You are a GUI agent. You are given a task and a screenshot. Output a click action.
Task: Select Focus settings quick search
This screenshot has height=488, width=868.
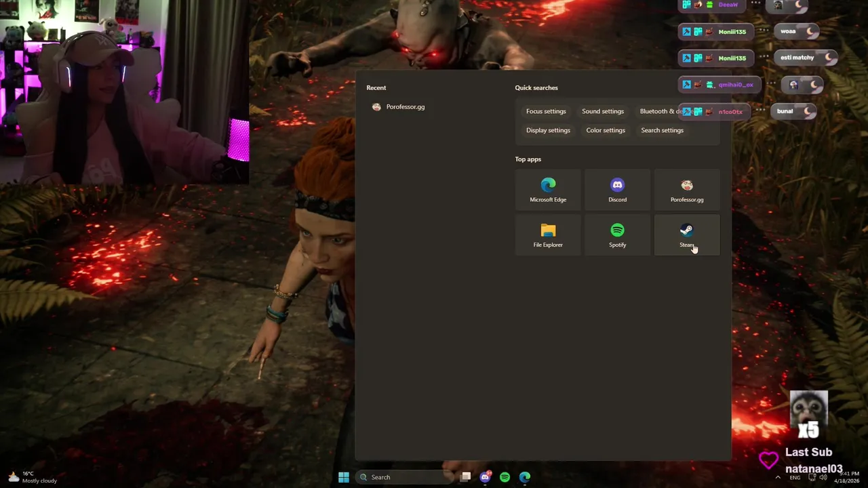tap(546, 111)
